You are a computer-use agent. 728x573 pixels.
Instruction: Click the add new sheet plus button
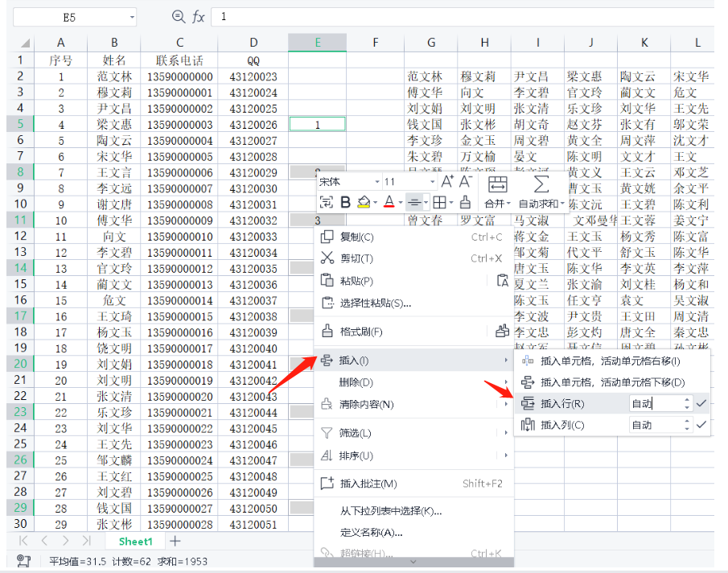pyautogui.click(x=175, y=542)
